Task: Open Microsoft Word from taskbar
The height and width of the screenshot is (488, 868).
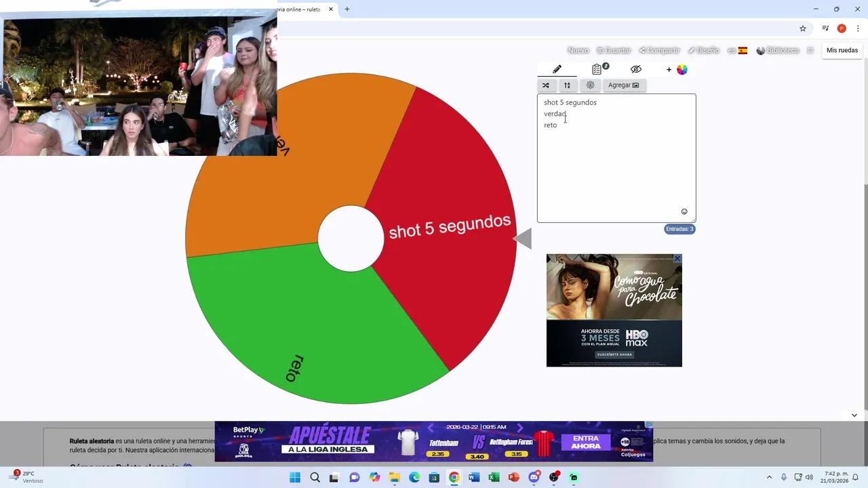Action: click(474, 477)
